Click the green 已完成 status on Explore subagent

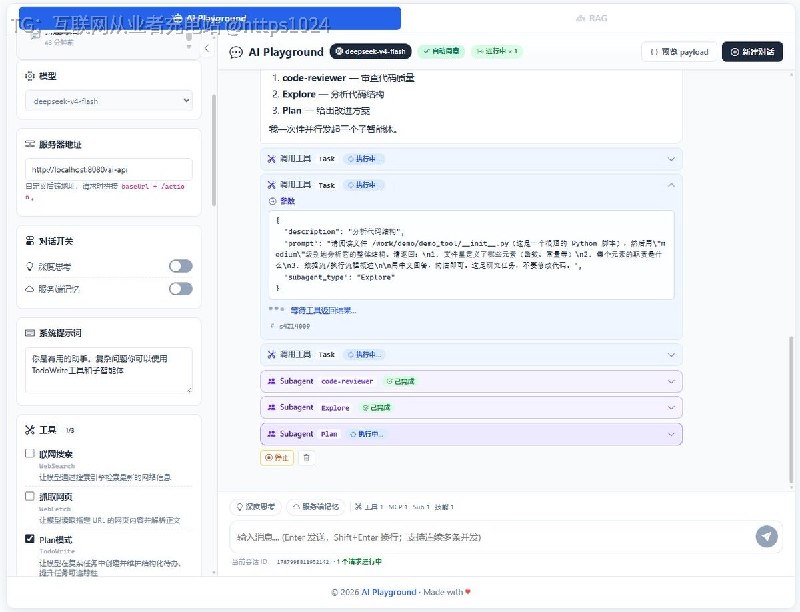[377, 407]
